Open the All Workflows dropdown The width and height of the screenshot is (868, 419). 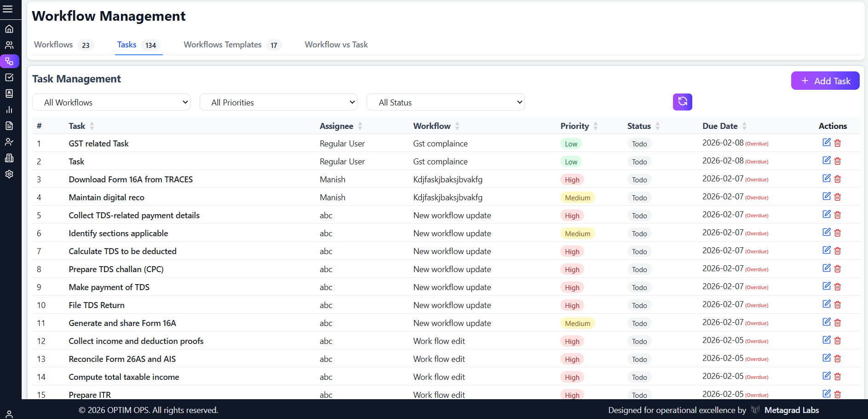click(x=111, y=102)
